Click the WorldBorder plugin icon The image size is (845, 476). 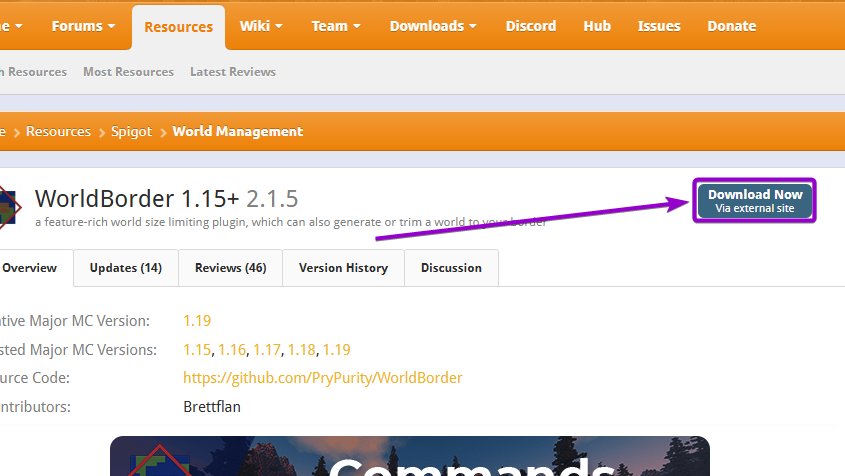pos(9,208)
